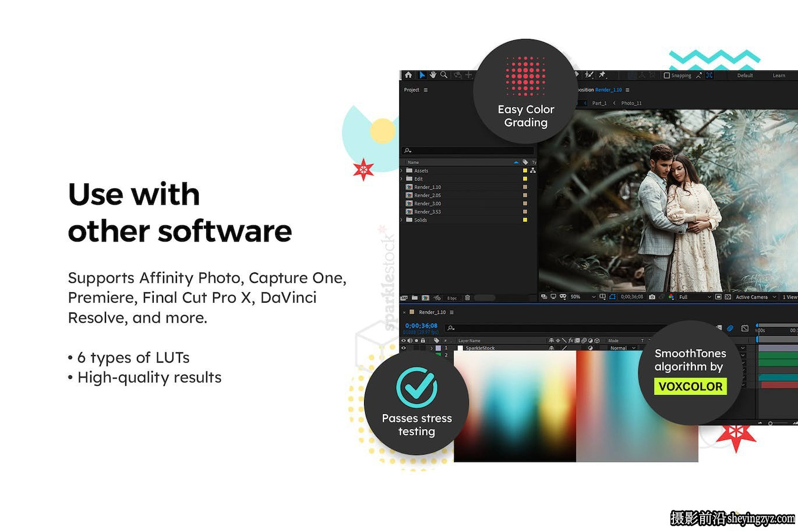Screen dimensions: 798x532
Task: Open the Active Camera dropdown
Action: [756, 297]
